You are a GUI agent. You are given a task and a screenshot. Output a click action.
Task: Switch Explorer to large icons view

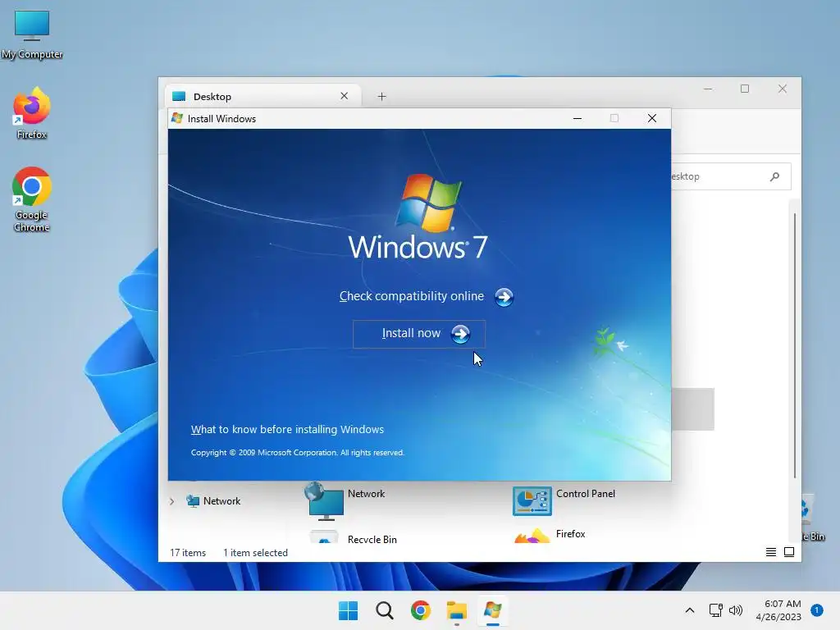pyautogui.click(x=789, y=552)
